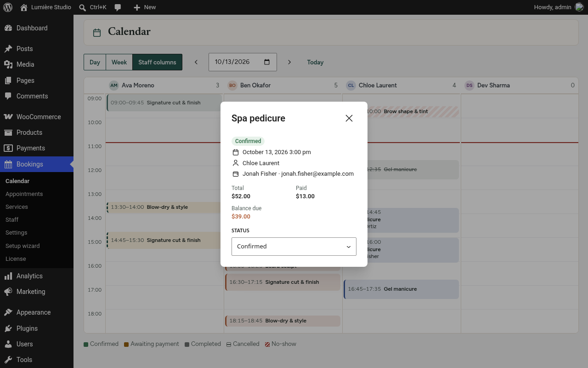This screenshot has width=588, height=368.
Task: Click the Analytics sidebar icon
Action: [8, 276]
